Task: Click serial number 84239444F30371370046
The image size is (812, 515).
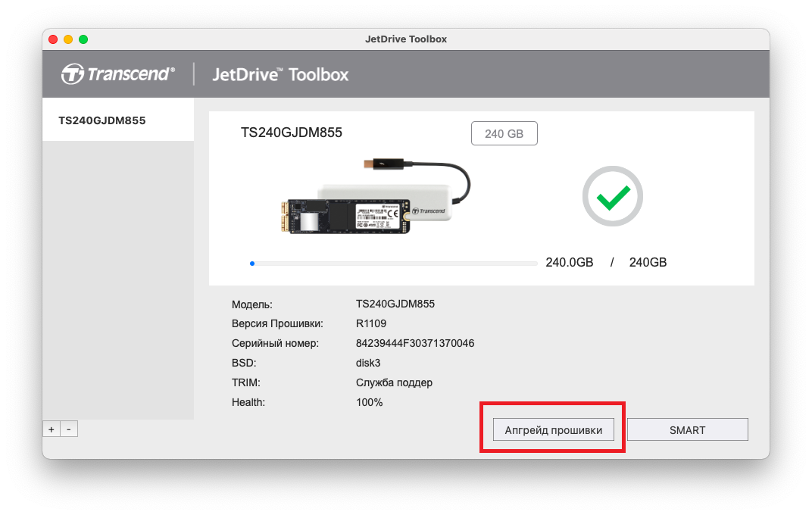Action: 415,343
